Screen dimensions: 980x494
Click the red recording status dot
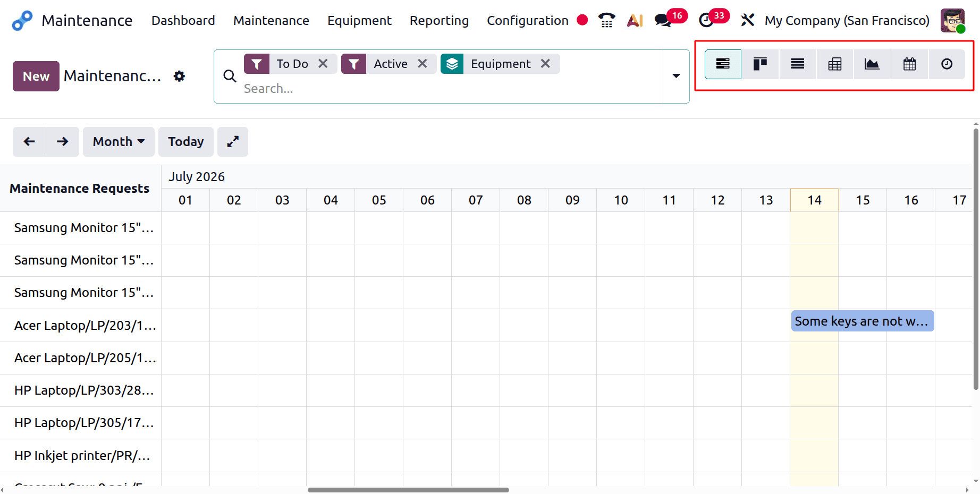(x=582, y=20)
